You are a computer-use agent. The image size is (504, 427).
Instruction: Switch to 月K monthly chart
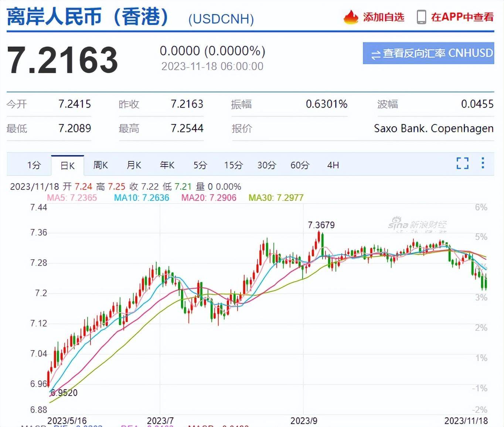134,165
